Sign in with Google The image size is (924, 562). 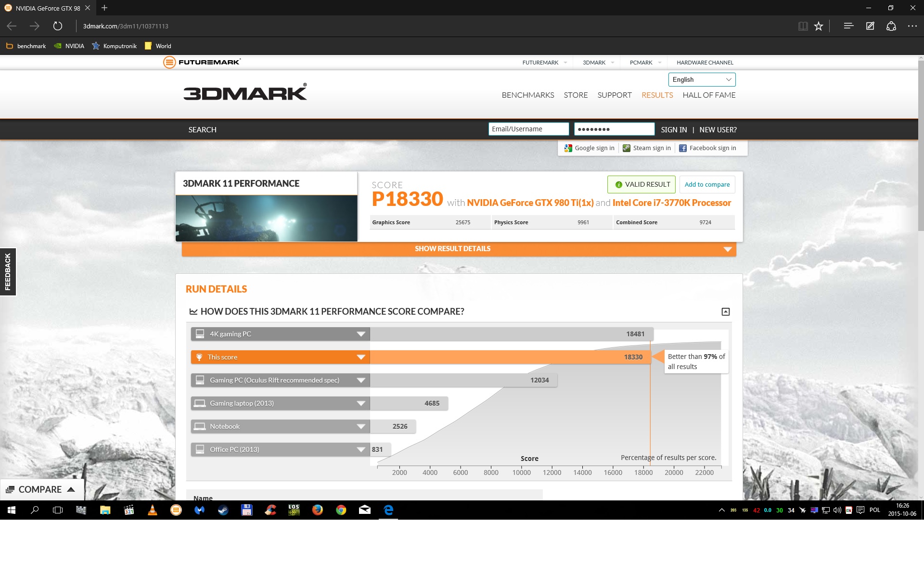click(590, 148)
